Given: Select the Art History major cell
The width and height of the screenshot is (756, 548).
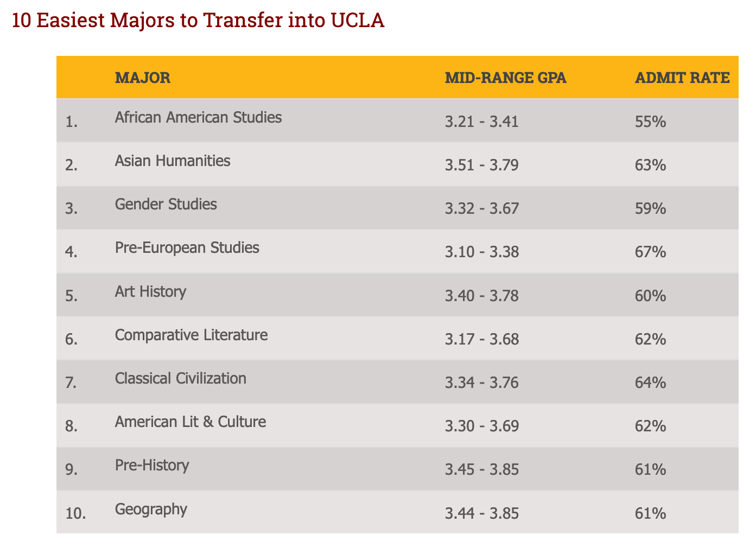Looking at the screenshot, I should 150,291.
